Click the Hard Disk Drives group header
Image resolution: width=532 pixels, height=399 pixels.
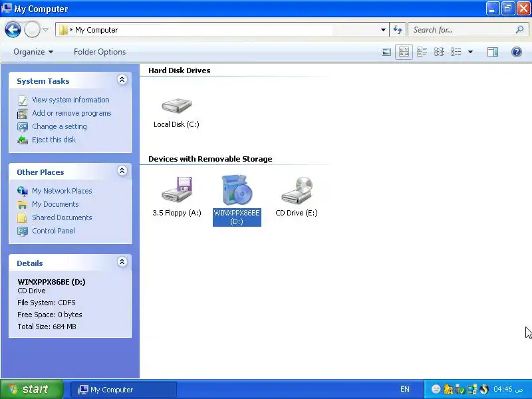[179, 70]
